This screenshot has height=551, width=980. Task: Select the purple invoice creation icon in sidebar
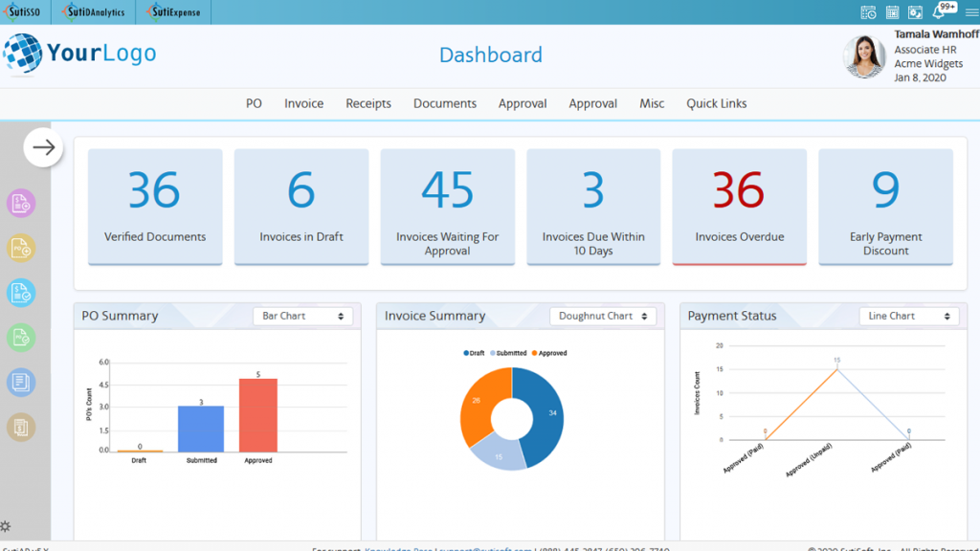(20, 203)
